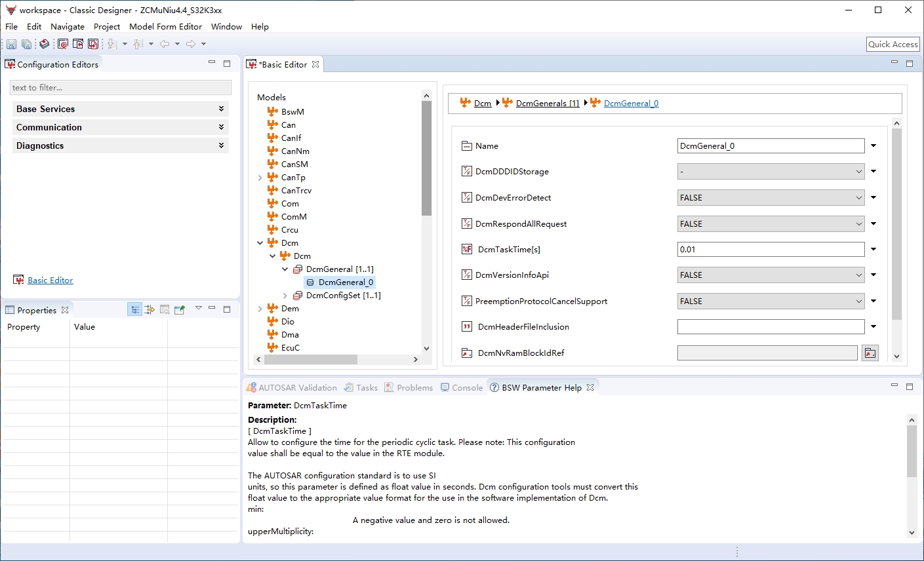The image size is (924, 561).
Task: Click the DcmDevErrorDetect boolean parameter icon
Action: (467, 197)
